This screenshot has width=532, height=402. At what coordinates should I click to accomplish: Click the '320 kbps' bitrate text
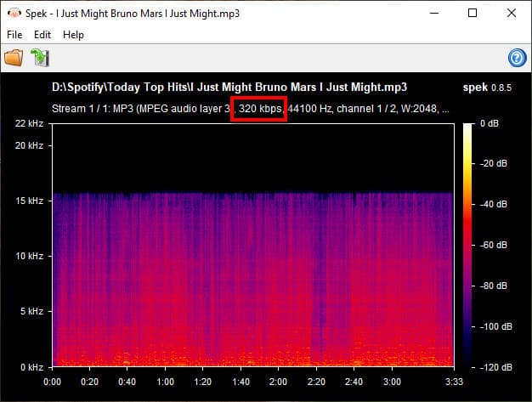coord(260,109)
